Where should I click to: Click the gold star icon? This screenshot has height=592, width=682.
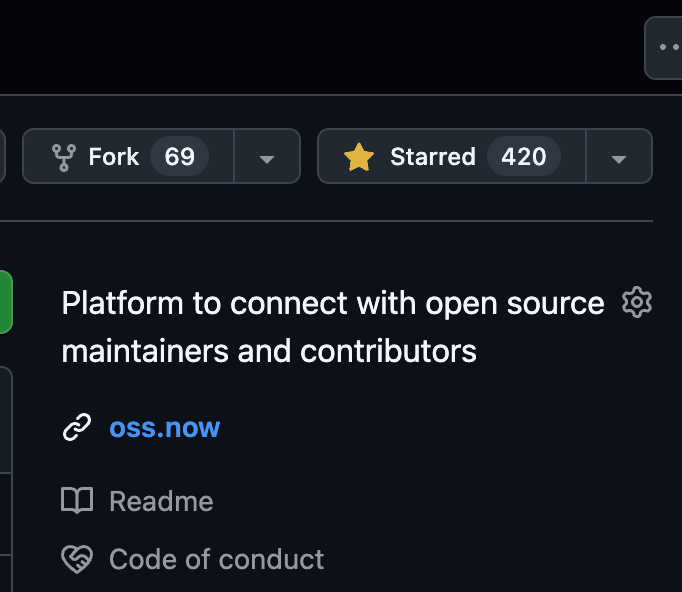pyautogui.click(x=359, y=157)
